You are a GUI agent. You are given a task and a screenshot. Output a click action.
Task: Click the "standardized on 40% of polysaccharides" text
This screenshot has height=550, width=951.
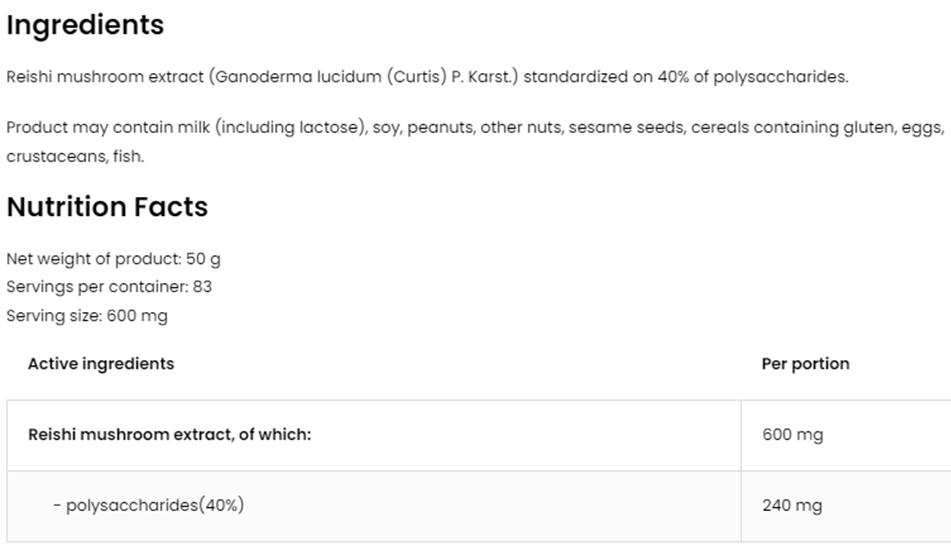685,77
